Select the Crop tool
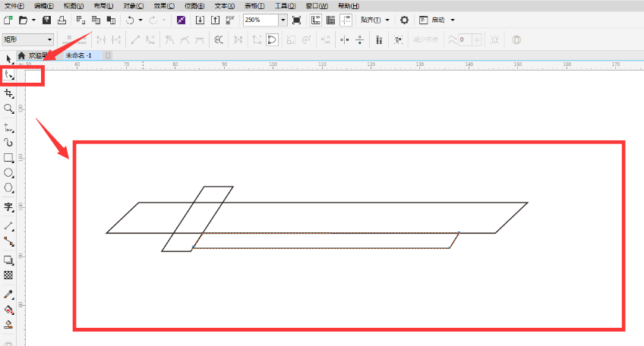 (8, 94)
